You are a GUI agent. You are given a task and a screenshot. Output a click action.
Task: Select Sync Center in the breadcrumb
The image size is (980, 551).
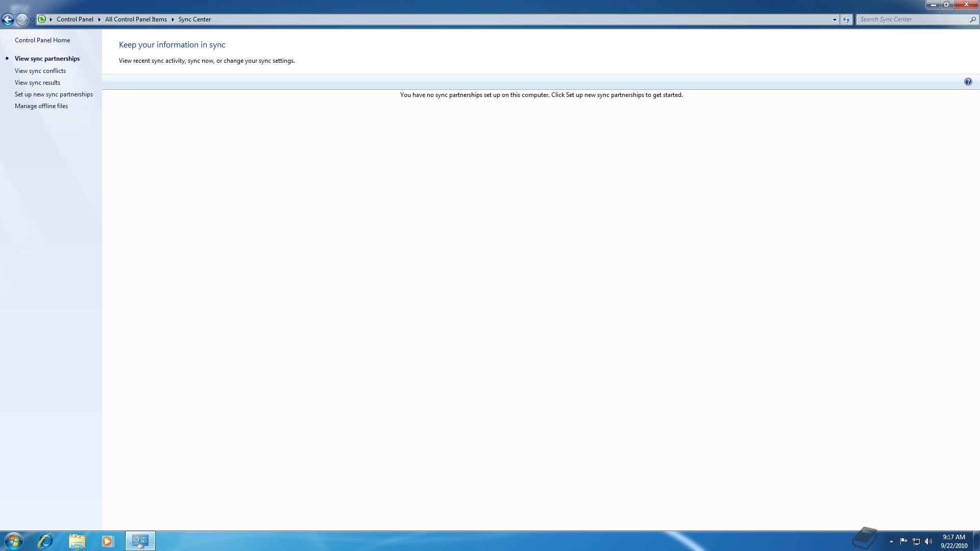pos(194,19)
